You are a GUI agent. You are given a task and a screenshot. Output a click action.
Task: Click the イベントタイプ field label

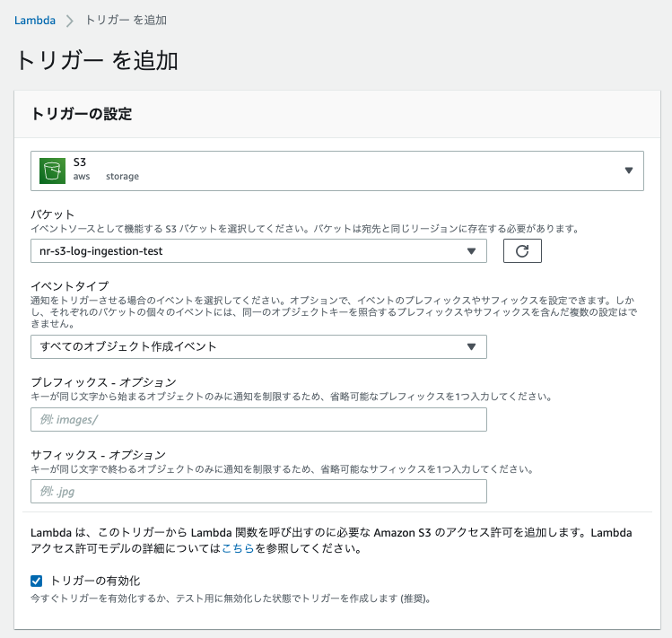coord(69,286)
